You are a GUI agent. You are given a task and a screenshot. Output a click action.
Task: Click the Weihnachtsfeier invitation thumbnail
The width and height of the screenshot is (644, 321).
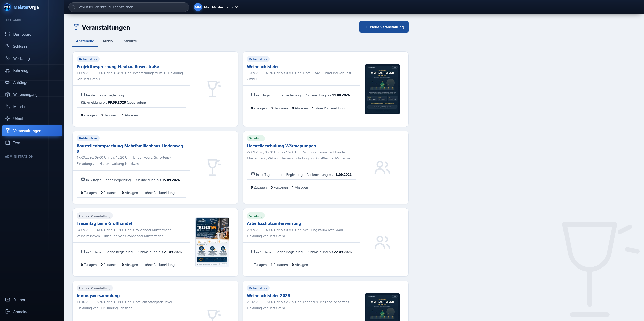point(382,89)
